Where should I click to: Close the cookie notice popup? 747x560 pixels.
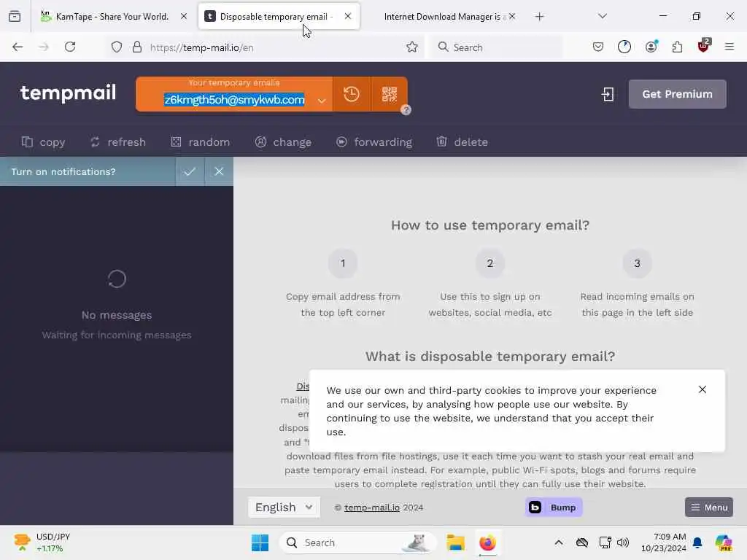[x=703, y=389]
